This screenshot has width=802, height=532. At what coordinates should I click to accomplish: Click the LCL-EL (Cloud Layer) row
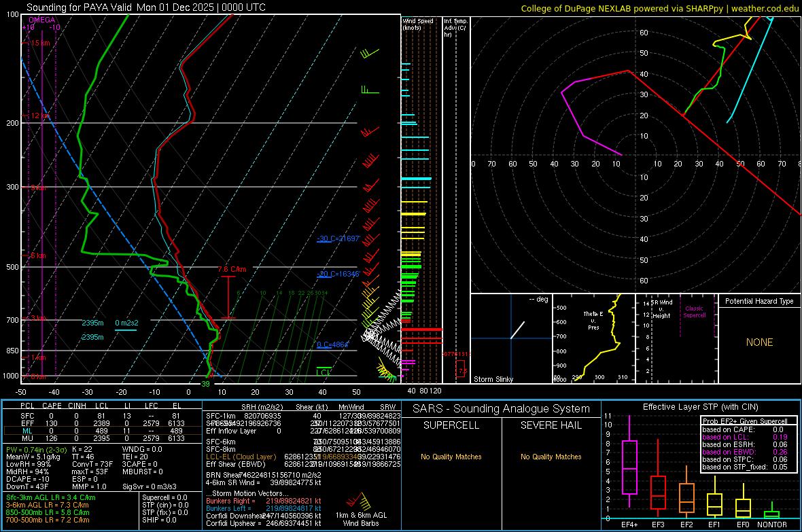(303, 457)
